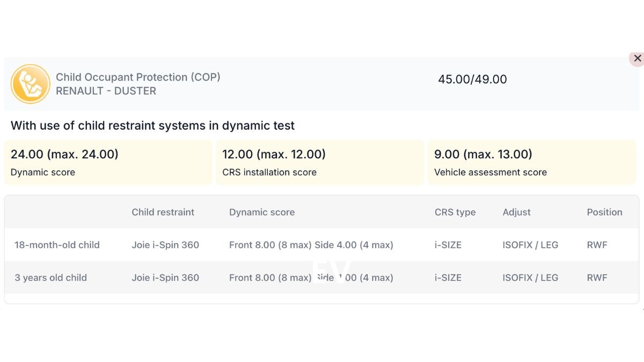Click the Child restraint column header
Image resolution: width=644 pixels, height=362 pixels.
(163, 212)
